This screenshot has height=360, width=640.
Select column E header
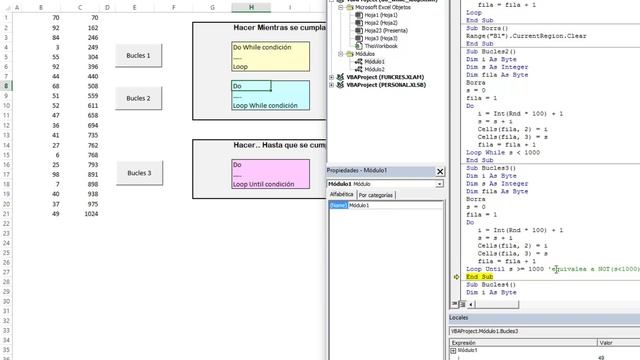[x=134, y=7]
